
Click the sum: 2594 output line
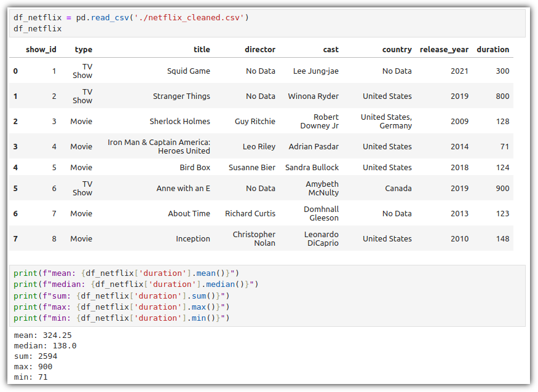click(x=35, y=356)
